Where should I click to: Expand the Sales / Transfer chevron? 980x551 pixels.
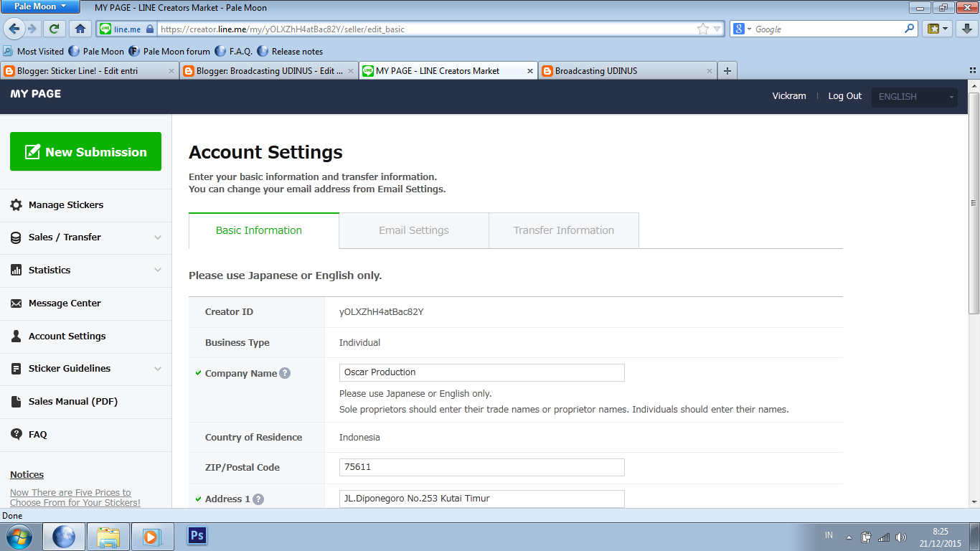[158, 237]
